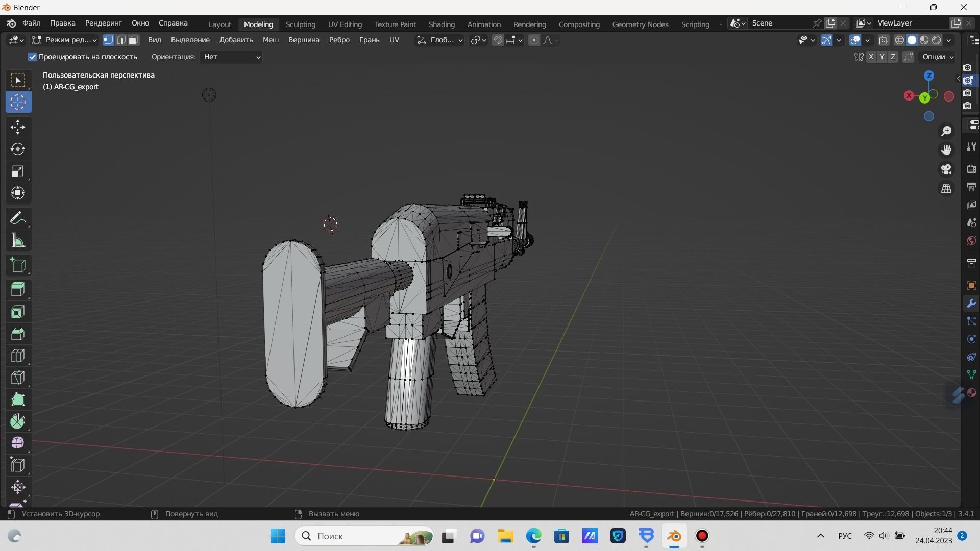This screenshot has width=980, height=551.
Task: Enable face select mode
Action: click(x=134, y=40)
